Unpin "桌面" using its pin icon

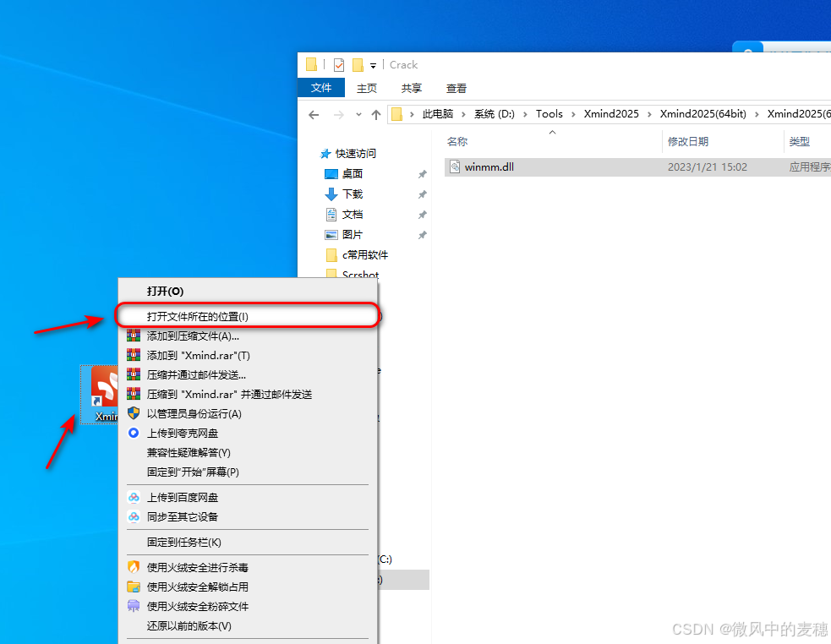(x=423, y=174)
